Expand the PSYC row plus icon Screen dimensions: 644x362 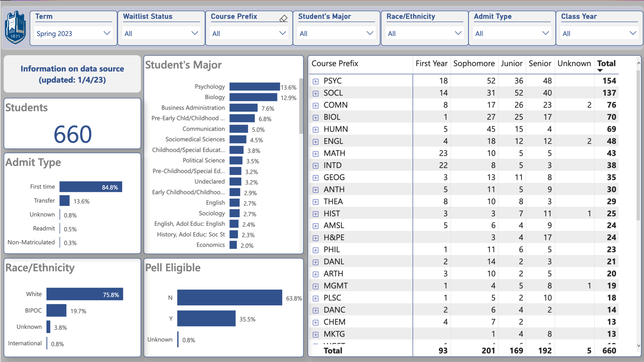(x=315, y=81)
